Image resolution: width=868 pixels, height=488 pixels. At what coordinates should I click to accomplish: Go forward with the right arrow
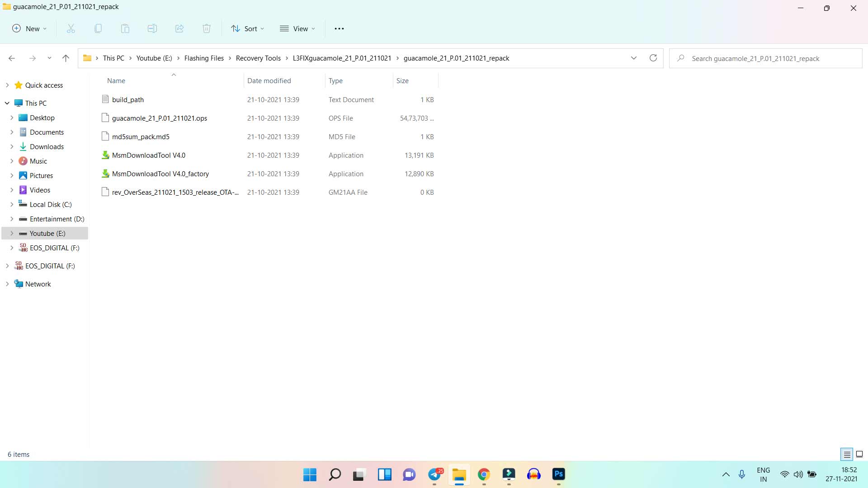32,58
